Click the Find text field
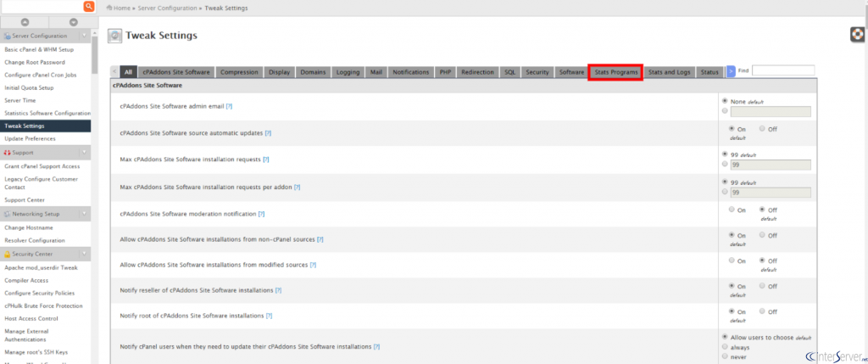The height and width of the screenshot is (364, 868). 783,70
